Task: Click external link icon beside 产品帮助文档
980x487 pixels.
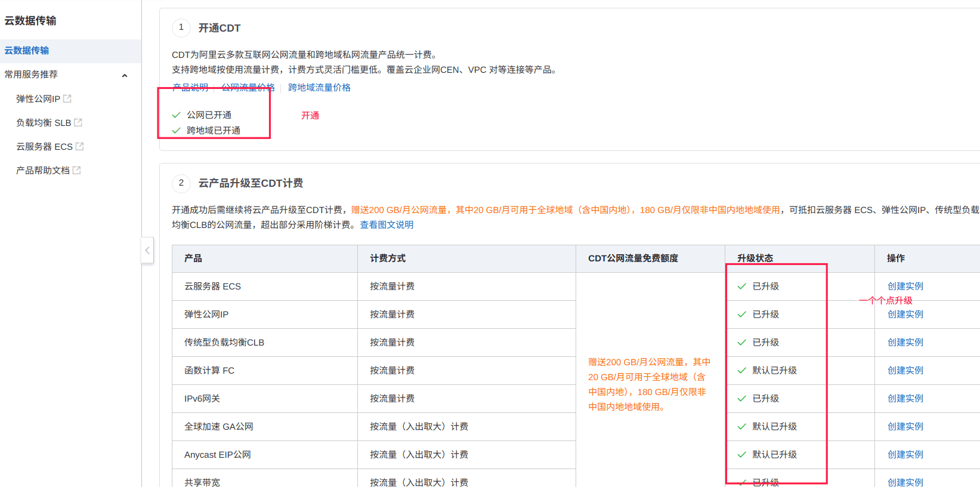Action: [77, 170]
